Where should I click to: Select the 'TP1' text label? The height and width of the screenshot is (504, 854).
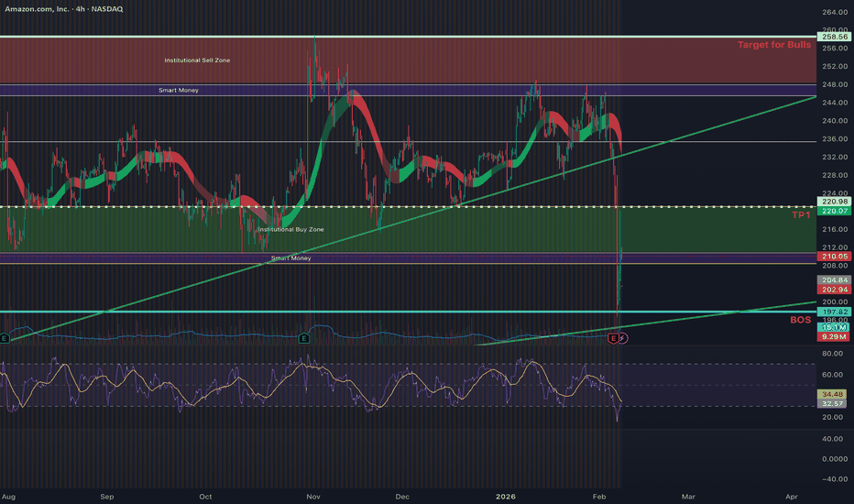pyautogui.click(x=801, y=214)
